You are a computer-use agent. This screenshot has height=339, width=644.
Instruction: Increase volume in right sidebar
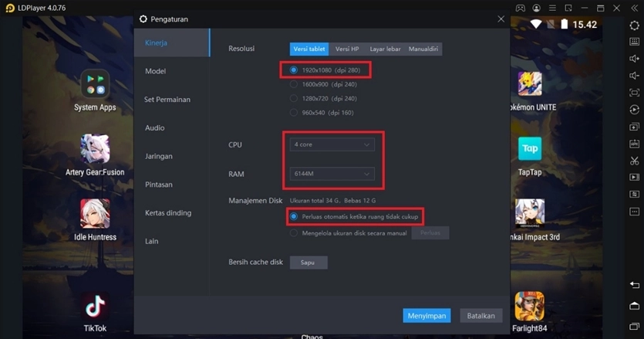tap(635, 59)
